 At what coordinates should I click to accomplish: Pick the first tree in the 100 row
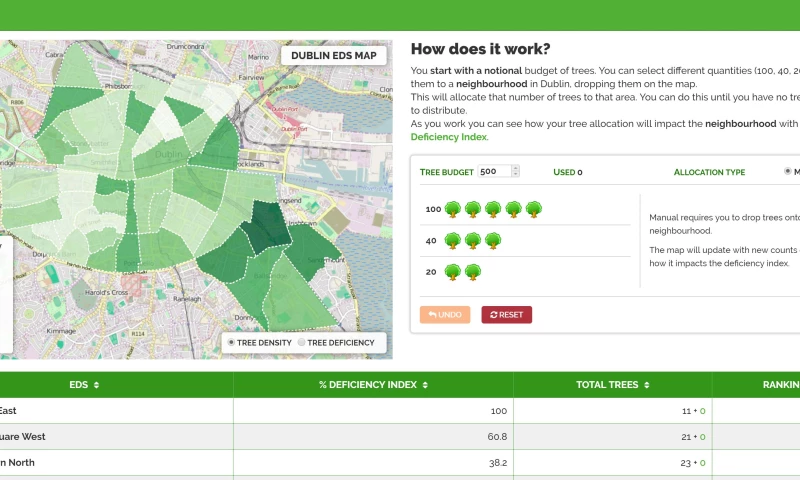pos(453,210)
